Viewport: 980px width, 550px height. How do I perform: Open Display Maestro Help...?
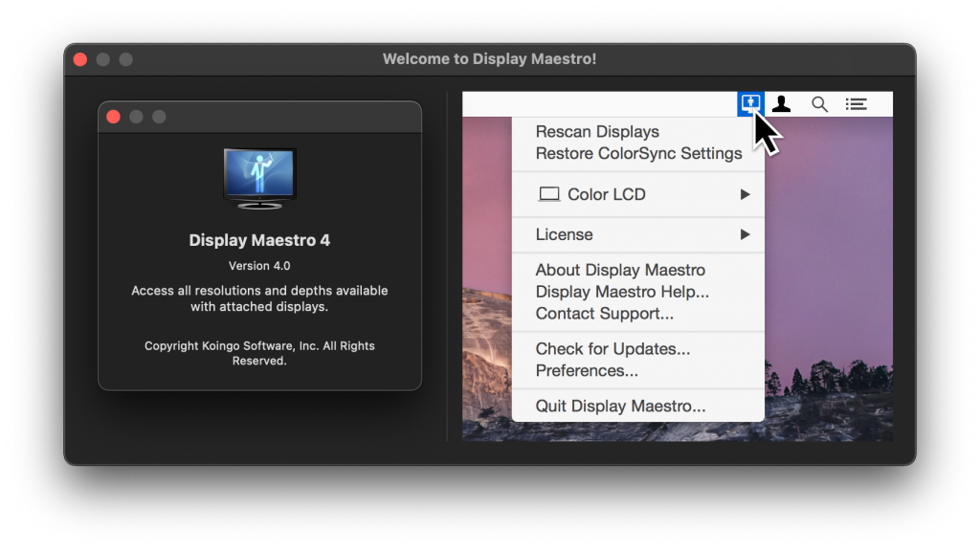(622, 292)
